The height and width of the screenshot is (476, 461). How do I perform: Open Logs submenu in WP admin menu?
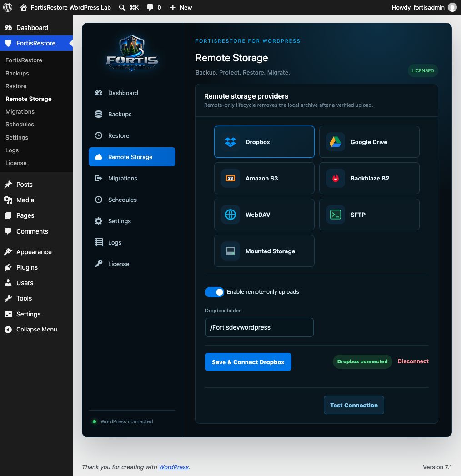click(x=12, y=150)
